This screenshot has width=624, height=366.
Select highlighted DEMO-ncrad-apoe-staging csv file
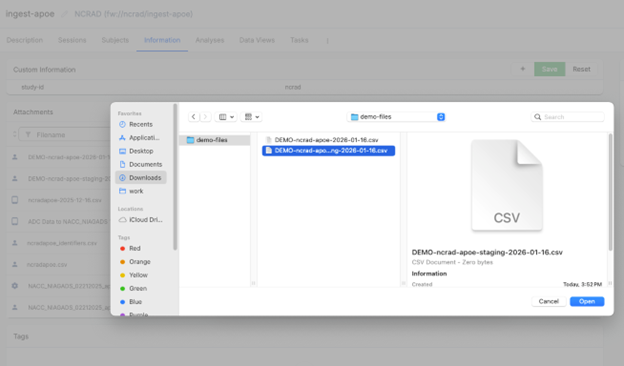pyautogui.click(x=328, y=150)
